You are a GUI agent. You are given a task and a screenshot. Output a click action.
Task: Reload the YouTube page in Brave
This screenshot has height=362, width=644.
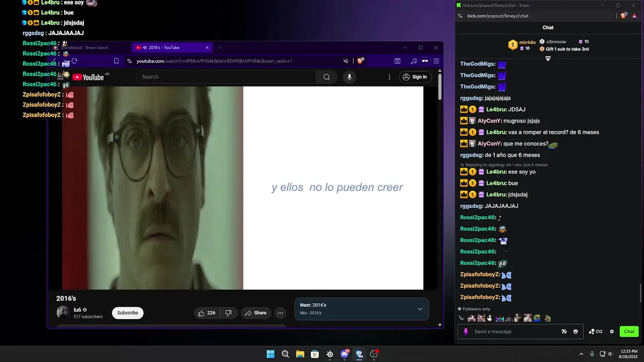click(x=74, y=61)
